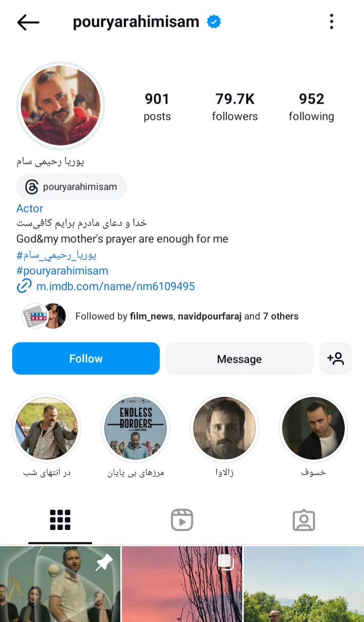This screenshot has width=364, height=622.
Task: Tap the back arrow icon
Action: 28,22
